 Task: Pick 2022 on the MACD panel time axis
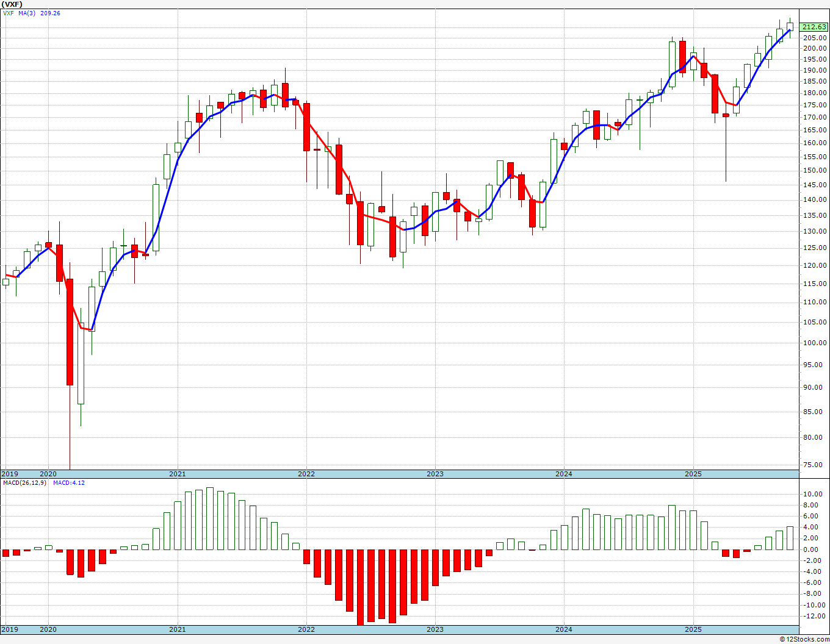(306, 629)
